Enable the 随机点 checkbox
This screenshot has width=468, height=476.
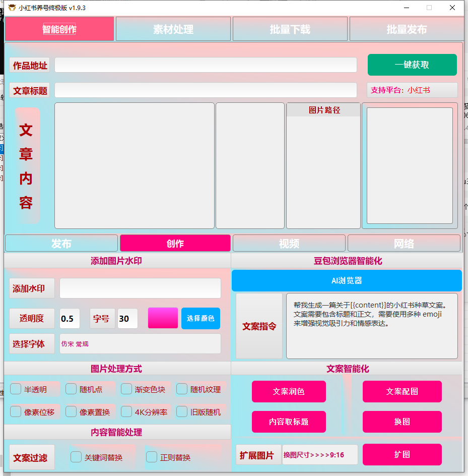(71, 389)
